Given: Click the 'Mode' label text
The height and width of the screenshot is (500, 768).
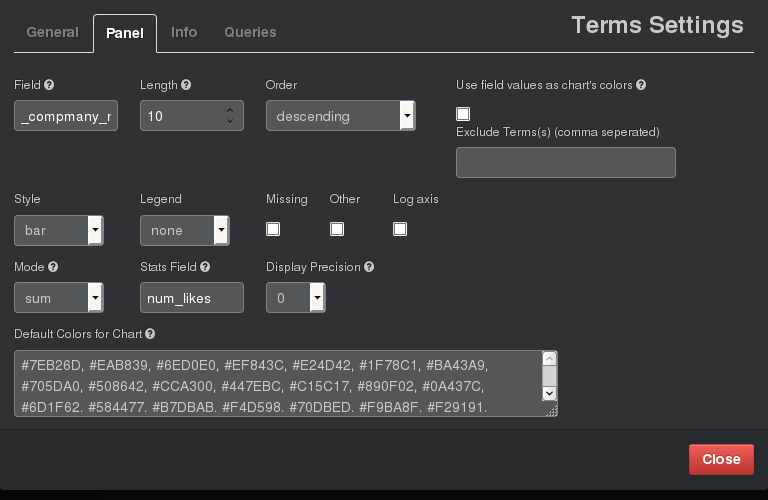Looking at the screenshot, I should coord(29,267).
